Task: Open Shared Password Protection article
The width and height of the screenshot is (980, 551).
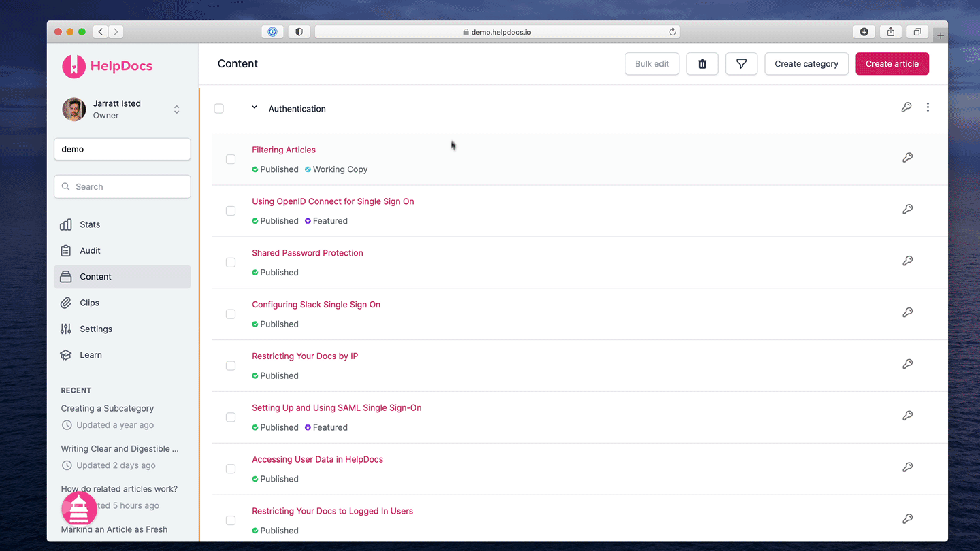Action: coord(308,253)
